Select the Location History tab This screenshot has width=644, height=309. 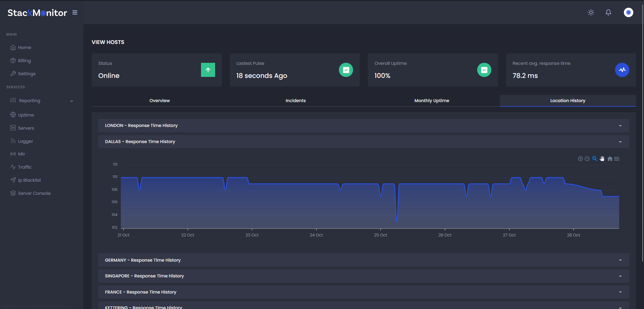click(x=568, y=100)
